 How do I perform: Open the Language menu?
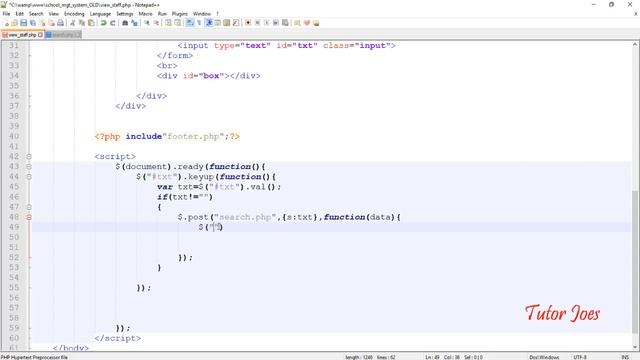pos(100,14)
